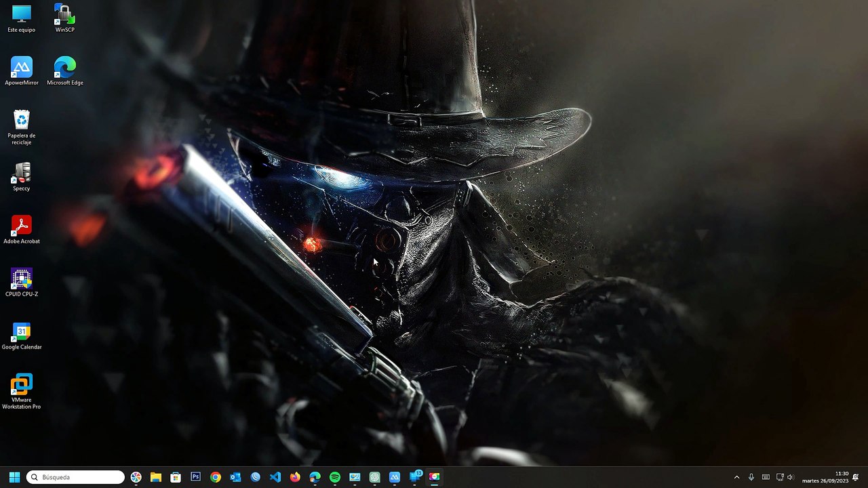The width and height of the screenshot is (868, 488).
Task: Open the monitor picture app on the taskbar
Action: coord(355,477)
